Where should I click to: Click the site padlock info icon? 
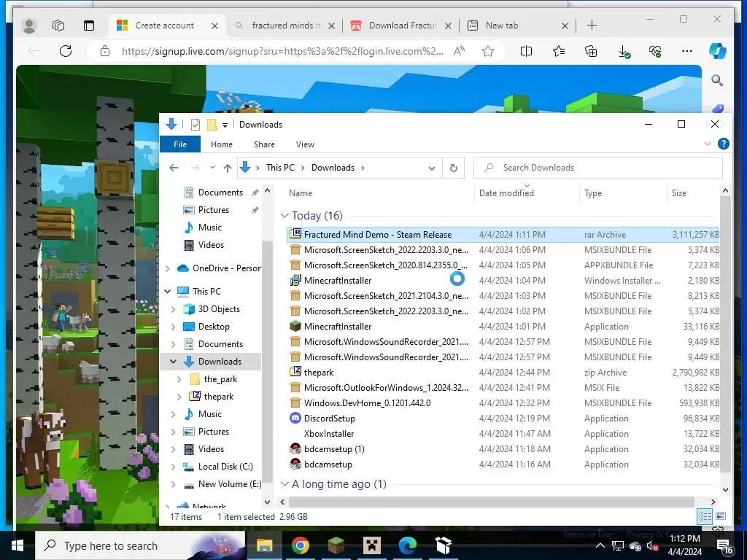[105, 51]
